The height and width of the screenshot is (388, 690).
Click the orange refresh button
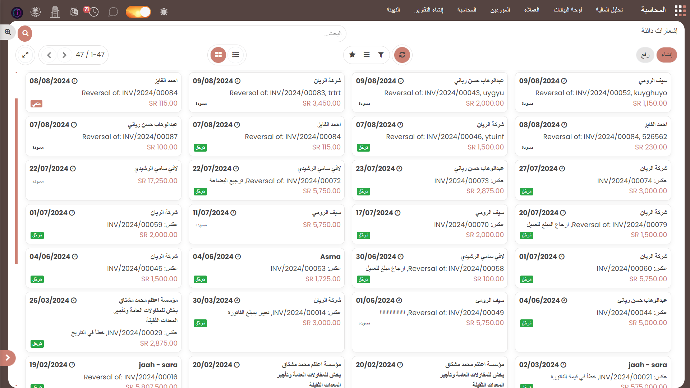(x=402, y=55)
